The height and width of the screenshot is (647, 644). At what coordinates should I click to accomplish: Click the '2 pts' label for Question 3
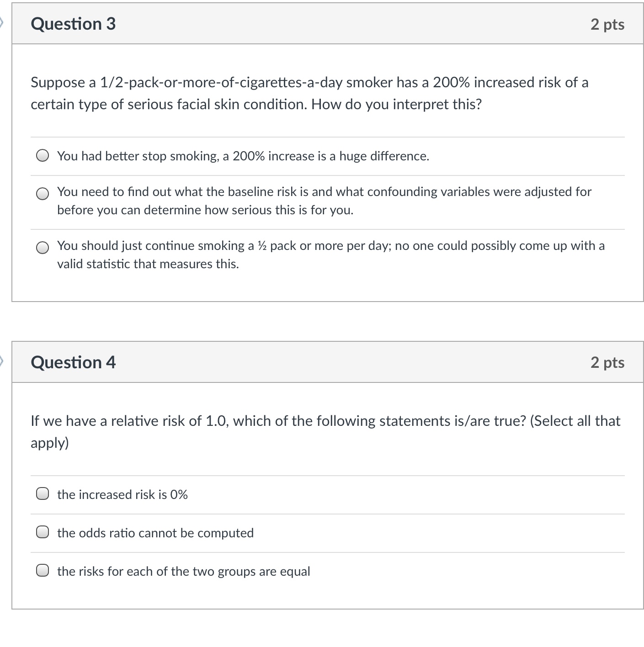click(607, 24)
